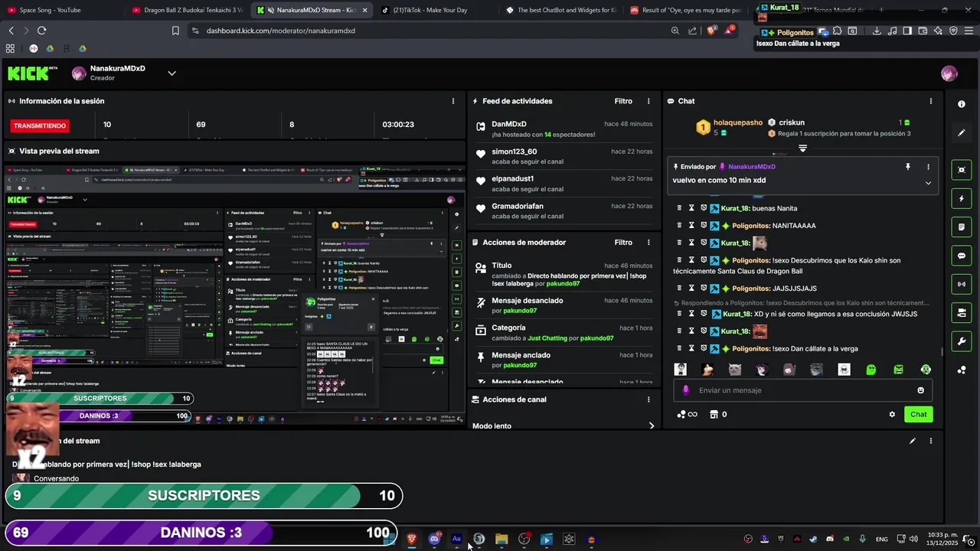This screenshot has width=980, height=551.
Task: Toggle the broadcast signal widget button in right sidebar
Action: point(961,284)
